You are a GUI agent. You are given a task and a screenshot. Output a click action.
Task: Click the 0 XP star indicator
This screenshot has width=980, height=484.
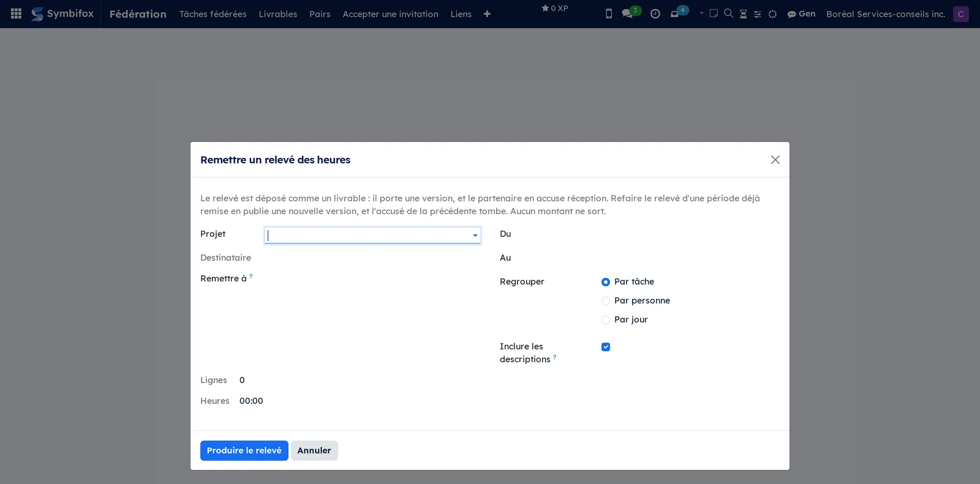pos(555,9)
